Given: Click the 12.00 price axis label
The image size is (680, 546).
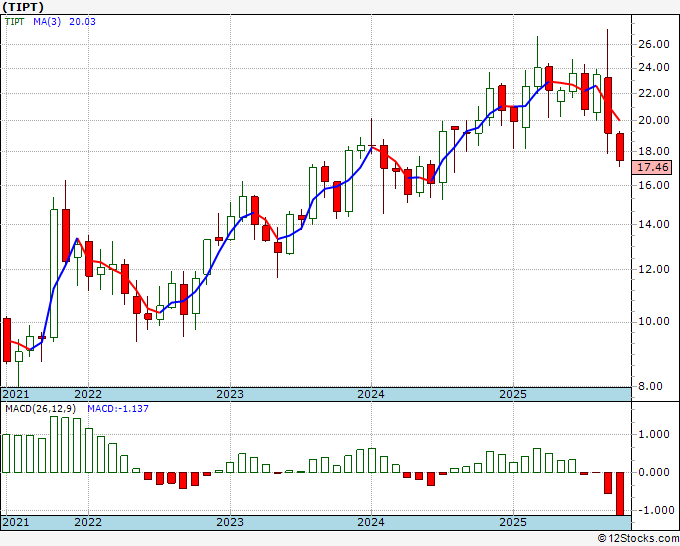Looking at the screenshot, I should pyautogui.click(x=654, y=269).
